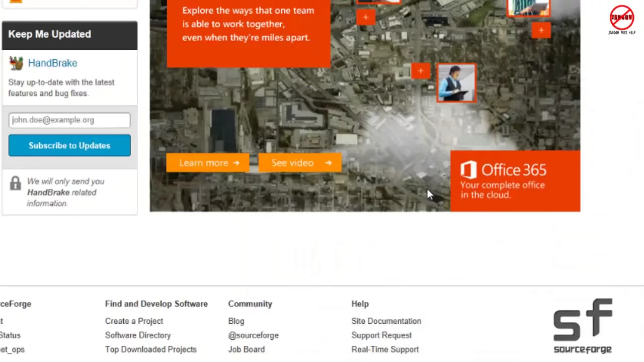Click 'Your complete office in the cloud' text

[x=503, y=190]
